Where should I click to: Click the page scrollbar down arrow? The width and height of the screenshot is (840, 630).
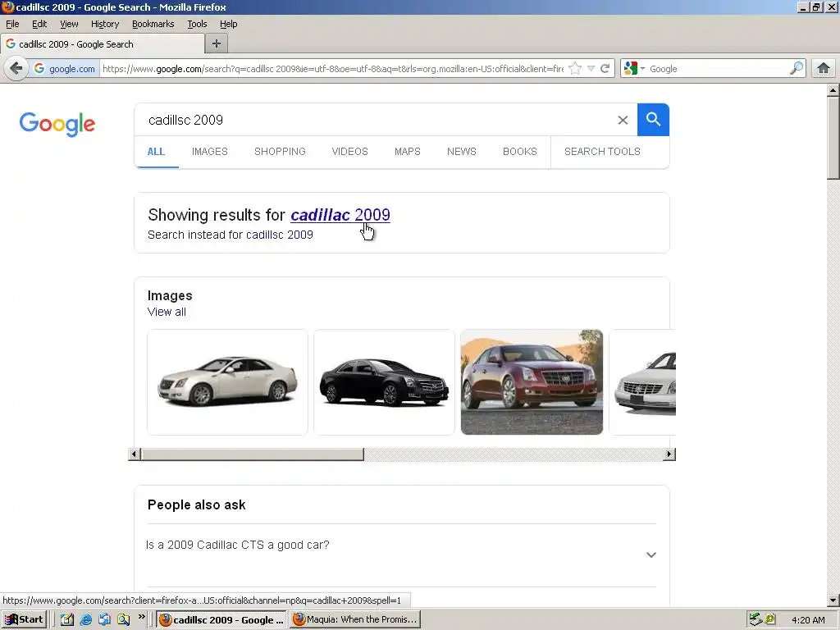coord(833,601)
